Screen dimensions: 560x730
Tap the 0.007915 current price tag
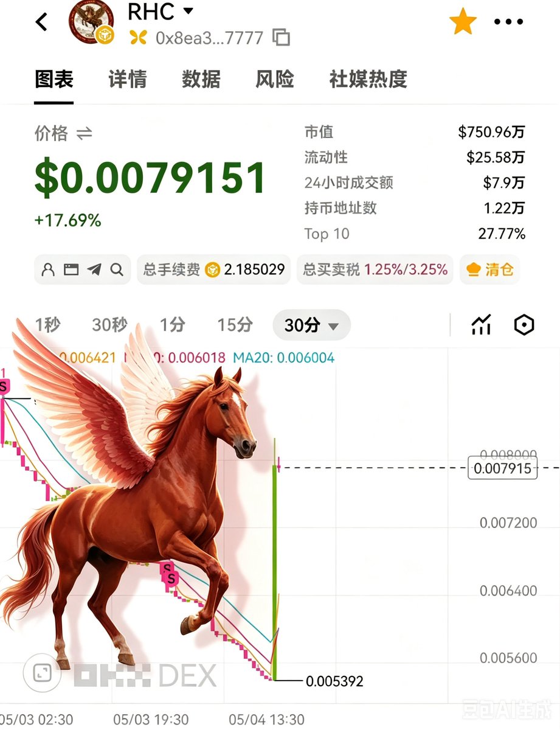pos(503,468)
